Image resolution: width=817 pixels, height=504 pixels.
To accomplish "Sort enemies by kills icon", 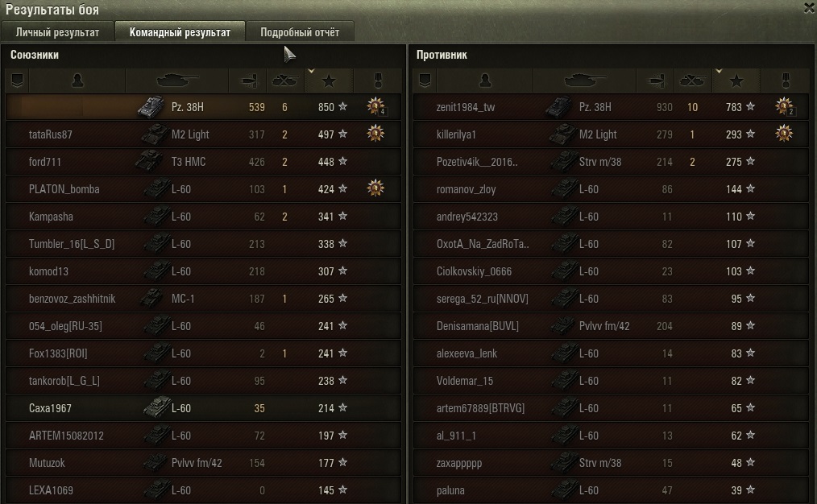I will (693, 81).
